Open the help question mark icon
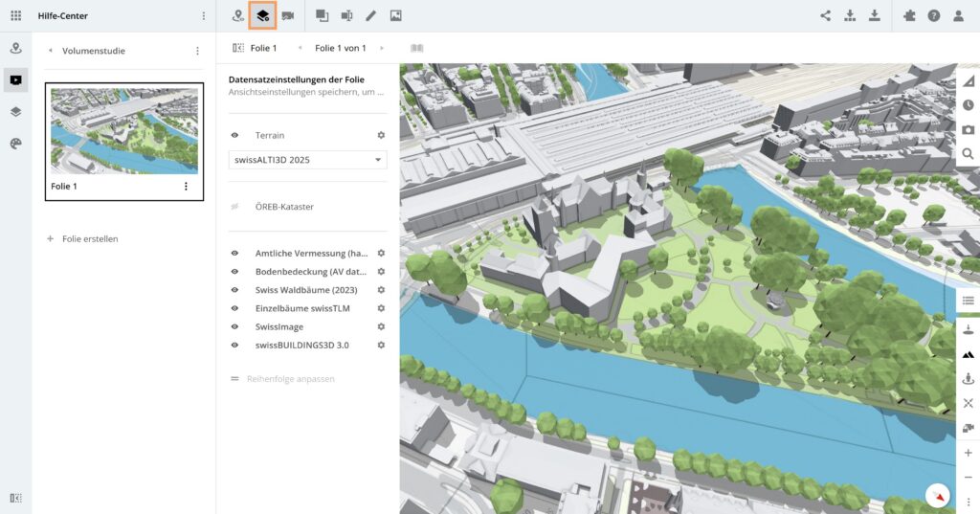980x514 pixels. (933, 15)
